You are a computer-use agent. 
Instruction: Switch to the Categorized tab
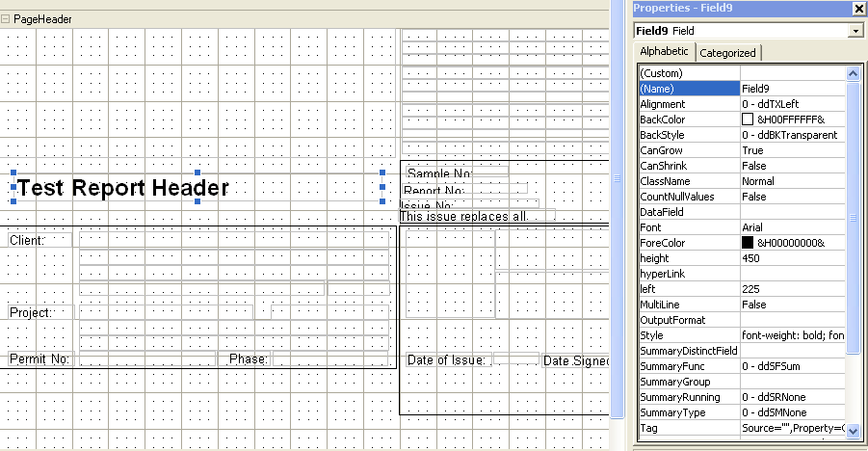click(728, 53)
